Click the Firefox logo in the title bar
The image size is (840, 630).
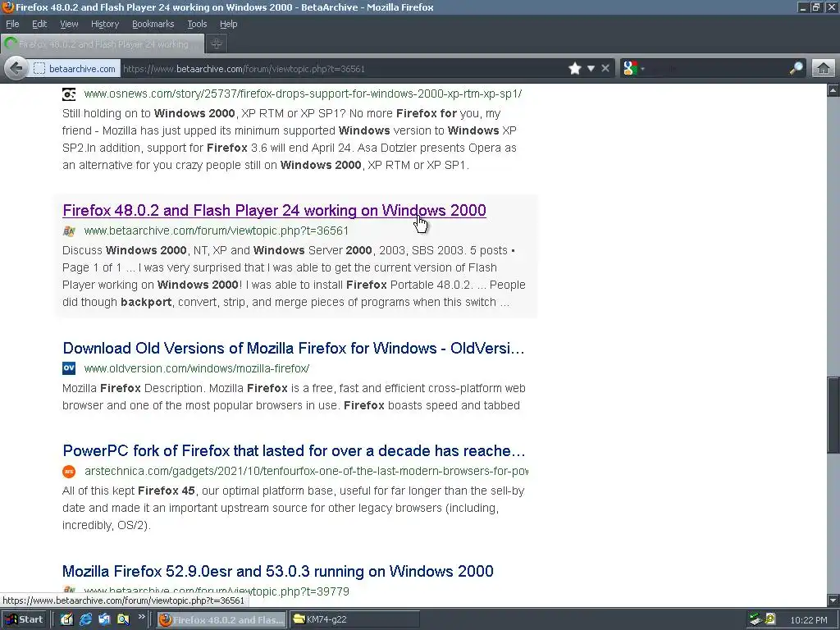7,7
